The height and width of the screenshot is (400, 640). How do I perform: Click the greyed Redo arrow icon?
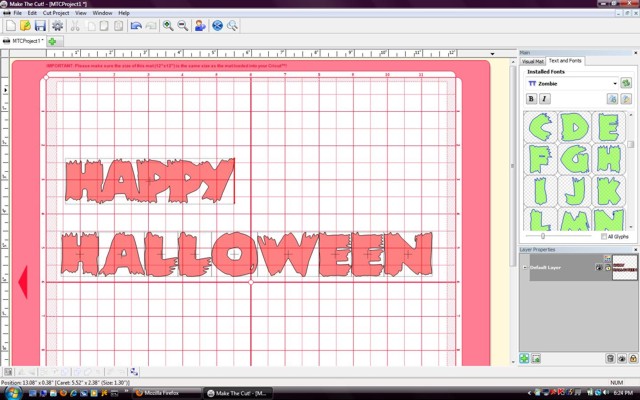point(151,26)
